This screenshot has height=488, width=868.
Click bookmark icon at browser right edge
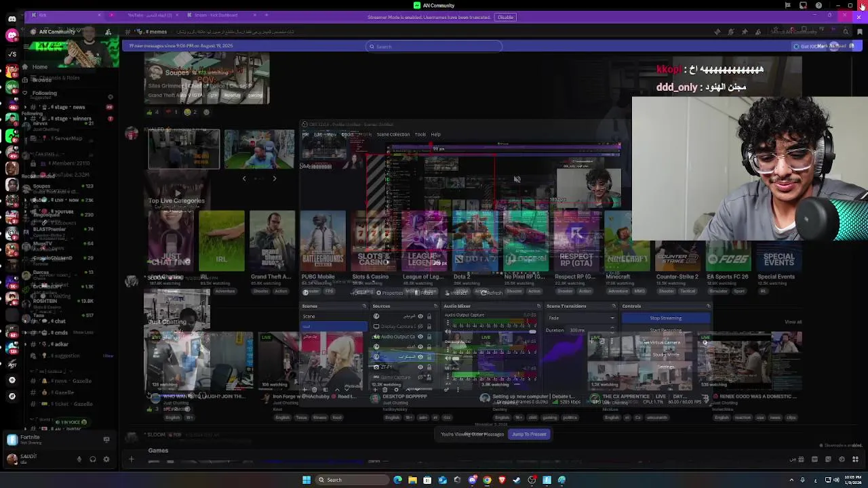[860, 32]
